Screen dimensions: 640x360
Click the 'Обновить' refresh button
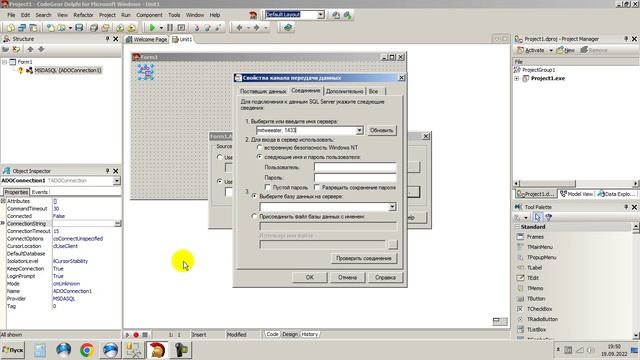(x=381, y=131)
